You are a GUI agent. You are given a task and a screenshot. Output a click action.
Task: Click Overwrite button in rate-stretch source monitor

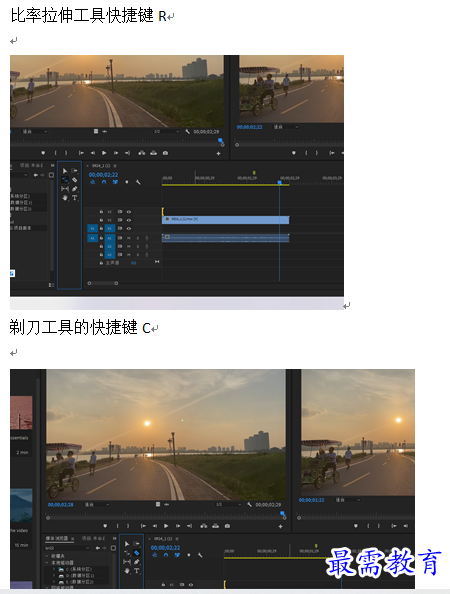153,153
